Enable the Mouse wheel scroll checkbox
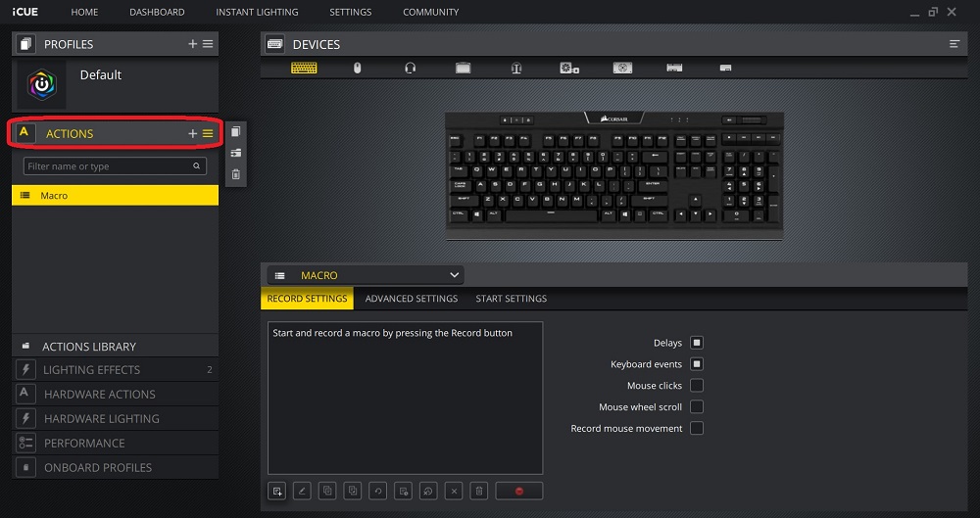The height and width of the screenshot is (518, 980). (696, 406)
